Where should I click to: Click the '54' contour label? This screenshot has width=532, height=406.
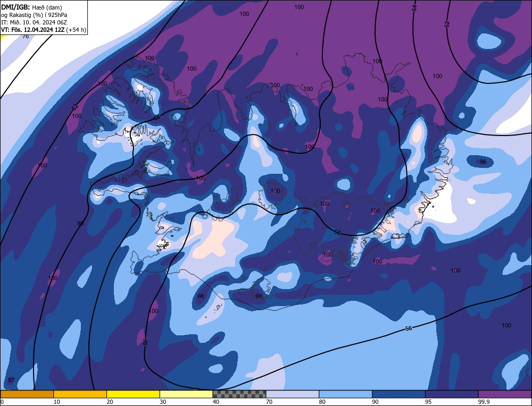tap(414, 8)
